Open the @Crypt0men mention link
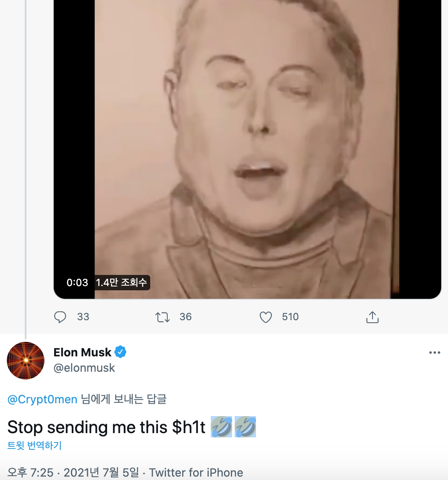 click(x=42, y=399)
